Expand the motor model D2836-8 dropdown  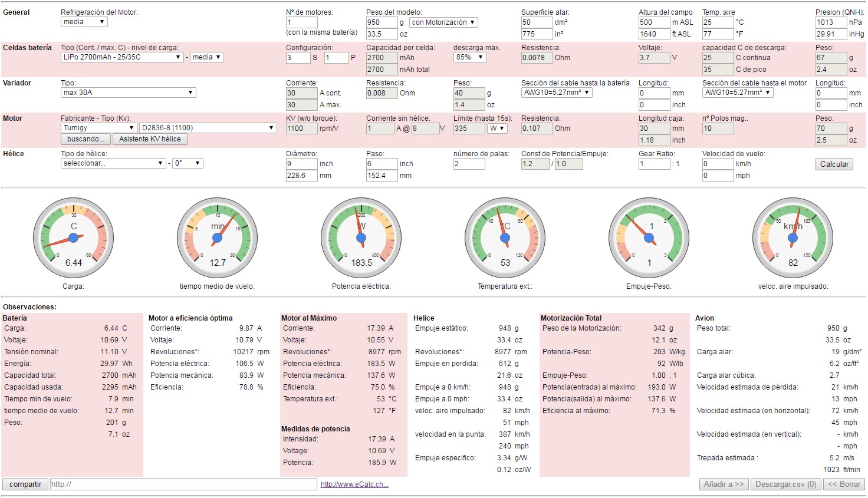[x=208, y=128]
